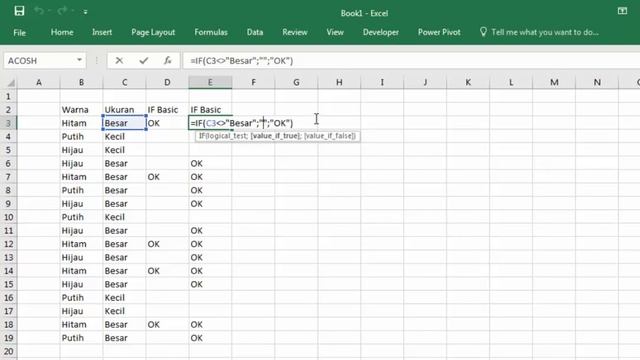The height and width of the screenshot is (360, 640).
Task: Open the File menu
Action: pyautogui.click(x=20, y=32)
